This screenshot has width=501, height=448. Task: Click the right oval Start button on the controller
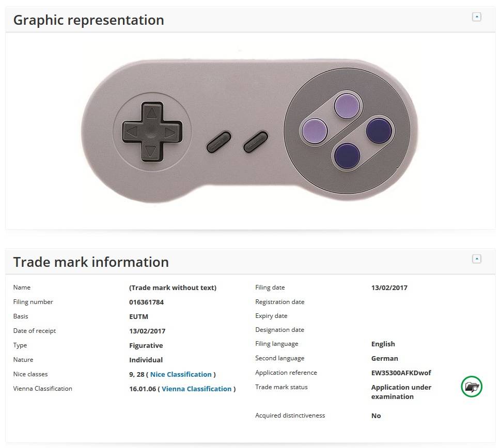256,141
